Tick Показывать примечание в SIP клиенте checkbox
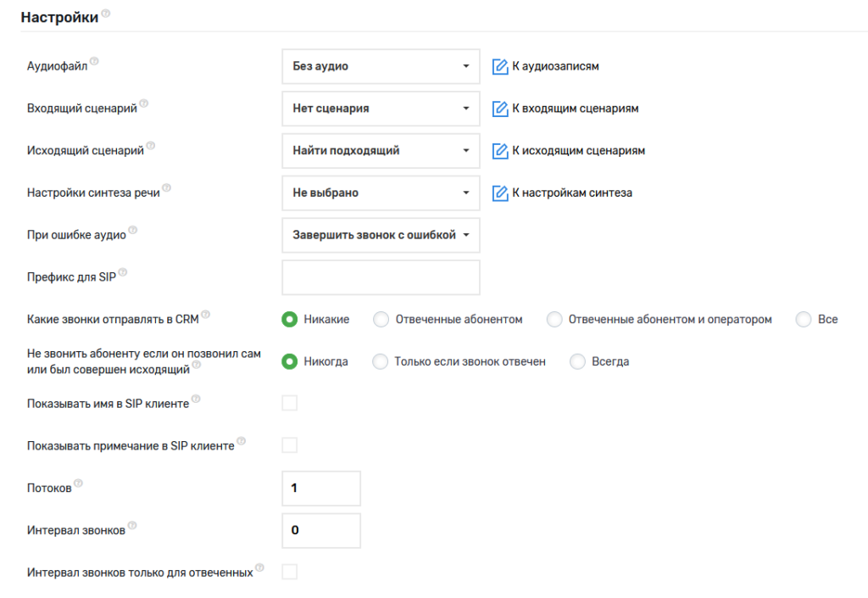 tap(290, 445)
